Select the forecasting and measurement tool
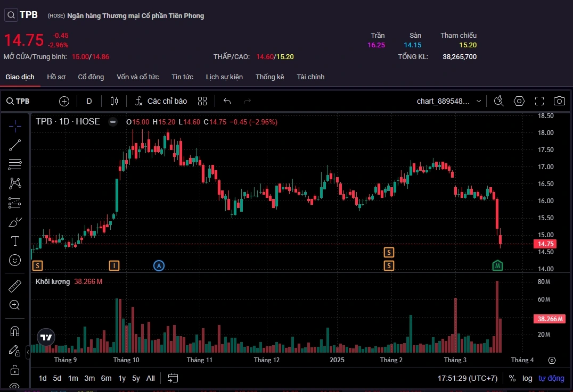The width and height of the screenshot is (573, 392). (x=15, y=203)
